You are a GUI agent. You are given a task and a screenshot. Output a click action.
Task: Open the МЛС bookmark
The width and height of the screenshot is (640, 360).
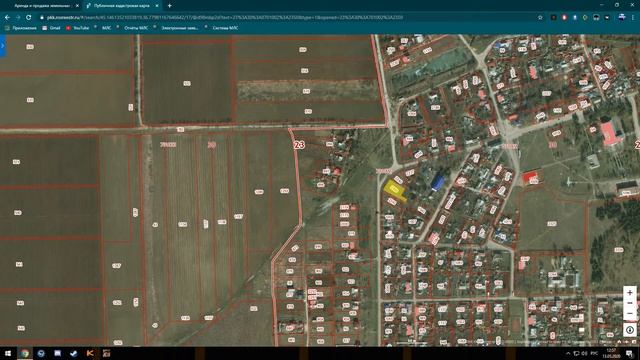click(103, 28)
